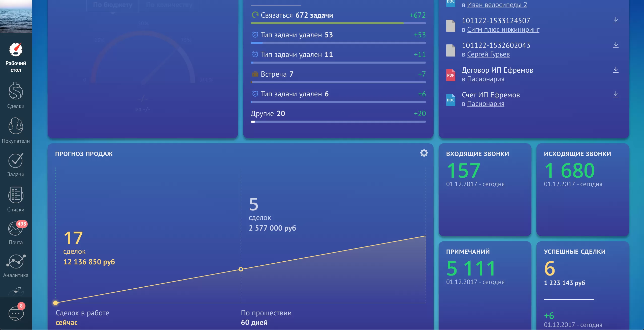Image resolution: width=644 pixels, height=330 pixels.
Task: Follow the Иван велосипеды 2 link
Action: coord(497,5)
